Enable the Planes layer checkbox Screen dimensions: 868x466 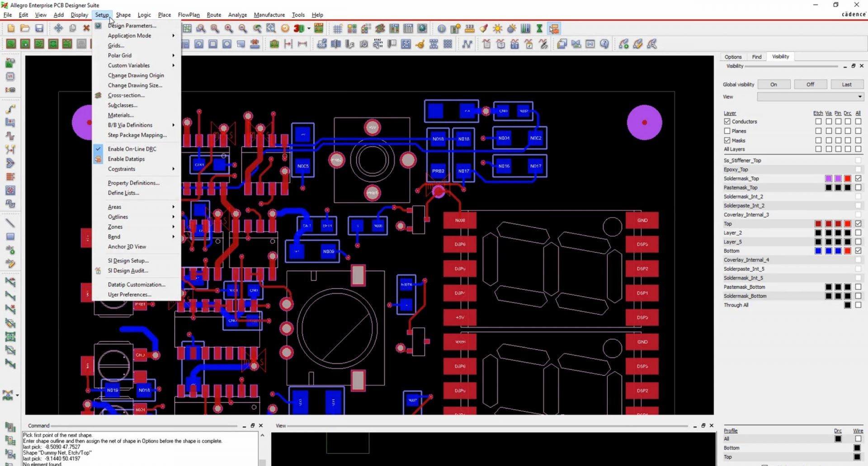tap(727, 131)
